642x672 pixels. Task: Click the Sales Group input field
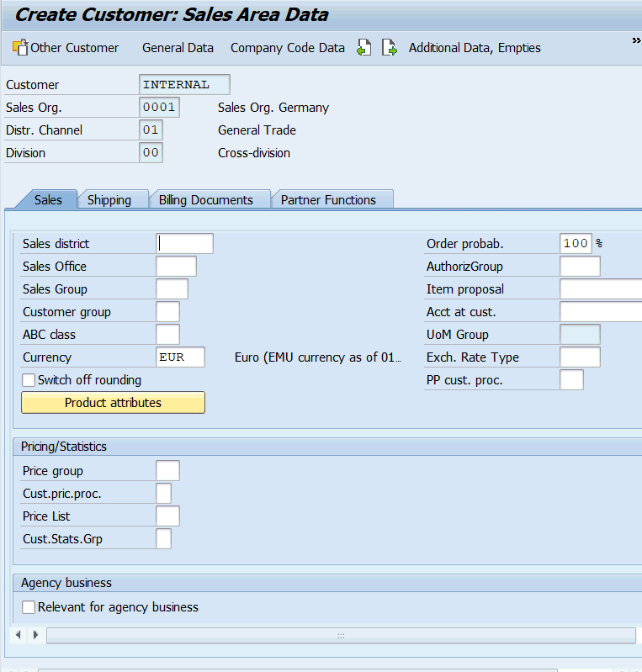coord(172,288)
